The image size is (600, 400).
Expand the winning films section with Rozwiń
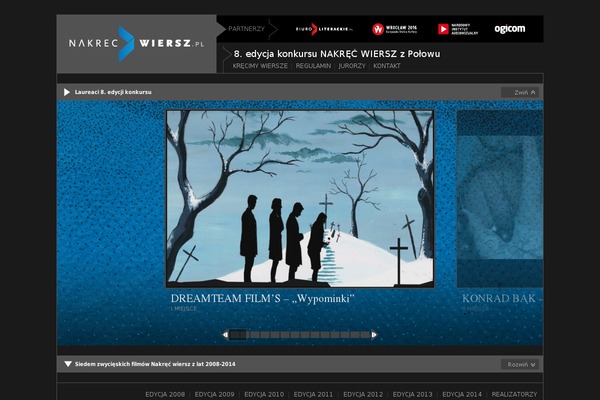(x=520, y=365)
